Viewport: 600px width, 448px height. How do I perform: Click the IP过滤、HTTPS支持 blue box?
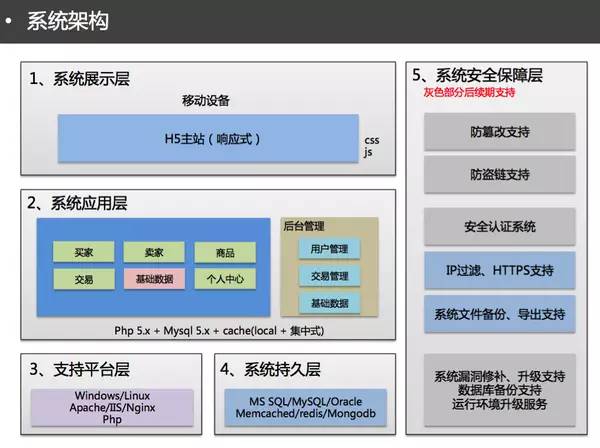500,270
